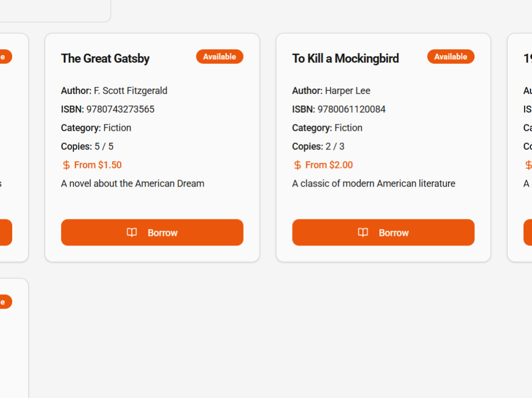Select ISBN 9780061120084
This screenshot has height=398, width=532.
click(351, 109)
